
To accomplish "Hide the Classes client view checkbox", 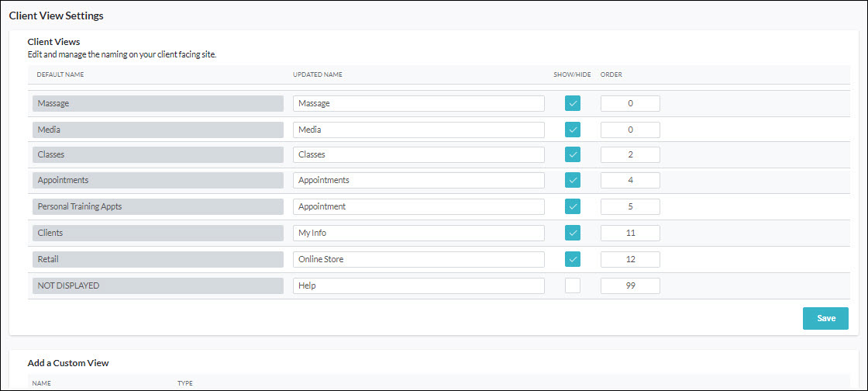I will point(573,155).
